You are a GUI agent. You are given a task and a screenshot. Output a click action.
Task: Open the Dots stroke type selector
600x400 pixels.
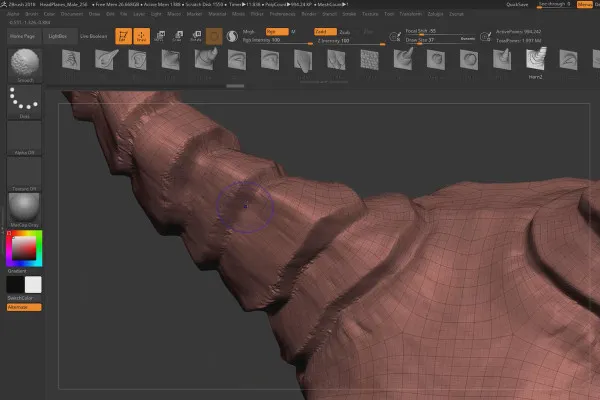click(x=24, y=102)
